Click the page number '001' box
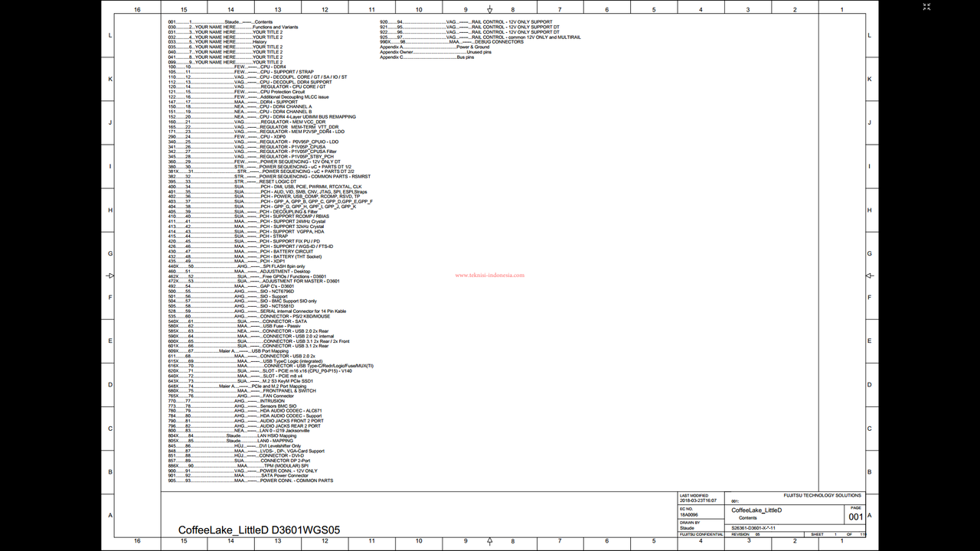This screenshot has width=980, height=551. 855,517
